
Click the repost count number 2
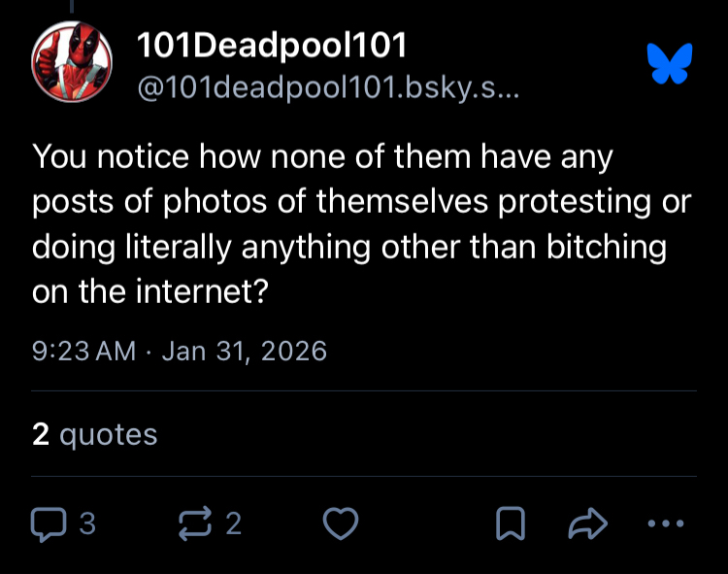[x=233, y=524]
